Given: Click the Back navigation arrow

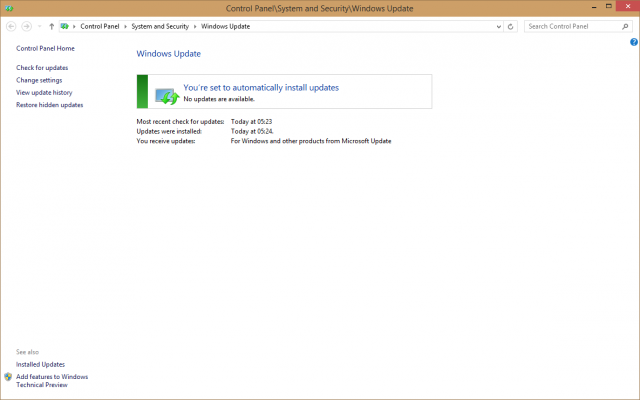Looking at the screenshot, I should coord(11,27).
